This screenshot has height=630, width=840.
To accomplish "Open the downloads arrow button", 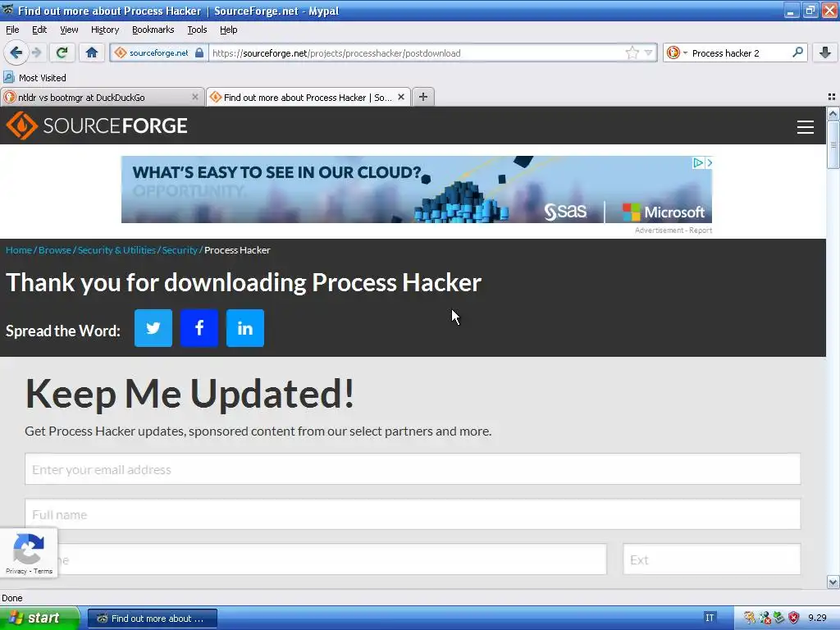I will tap(825, 52).
